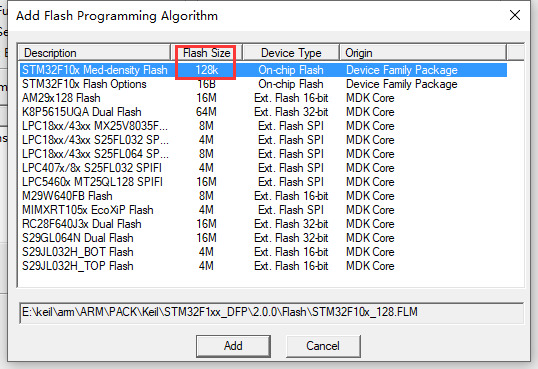Screen dimensions: 538x369
Task: Select the K8P5615UQA Dual Flash entry
Action: (x=263, y=112)
